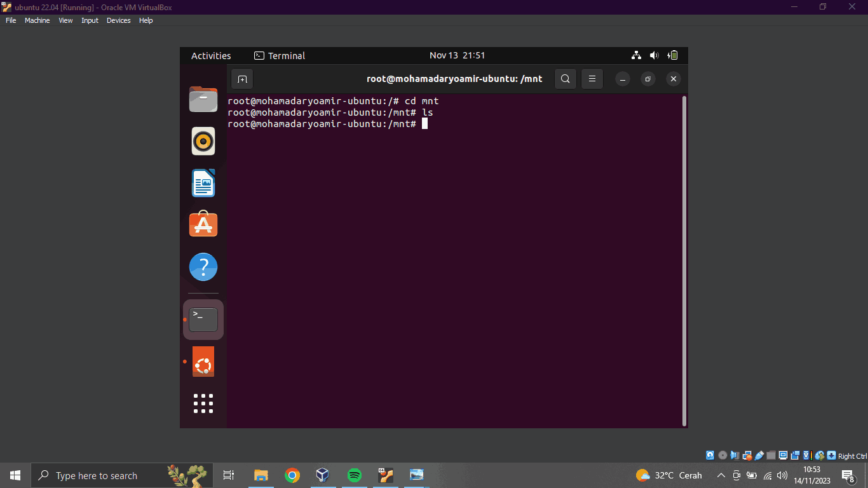
Task: Open LibreOffice Writer from the dock
Action: tap(203, 183)
